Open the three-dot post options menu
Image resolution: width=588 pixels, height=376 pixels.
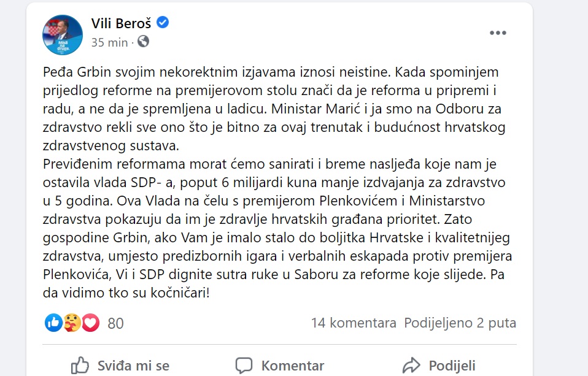(x=497, y=33)
